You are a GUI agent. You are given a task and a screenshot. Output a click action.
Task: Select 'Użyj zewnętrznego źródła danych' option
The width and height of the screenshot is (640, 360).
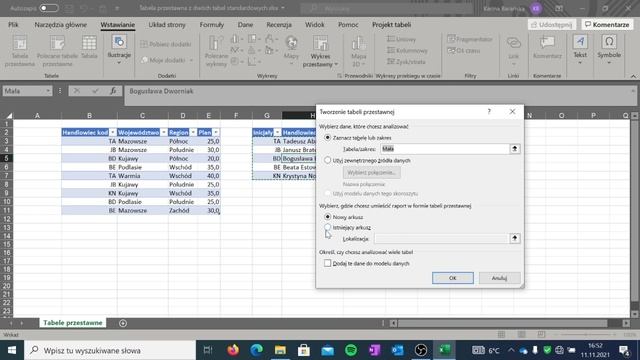(327, 160)
